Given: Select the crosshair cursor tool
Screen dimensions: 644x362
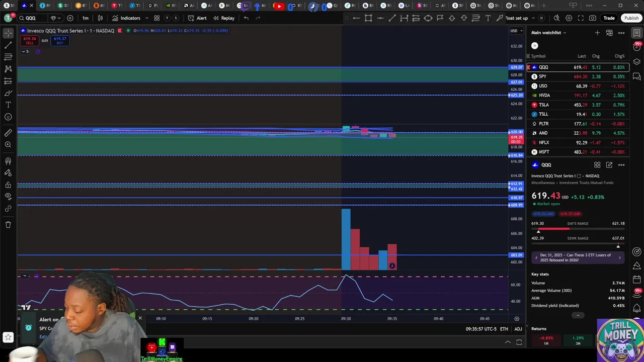Looking at the screenshot, I should [8, 33].
